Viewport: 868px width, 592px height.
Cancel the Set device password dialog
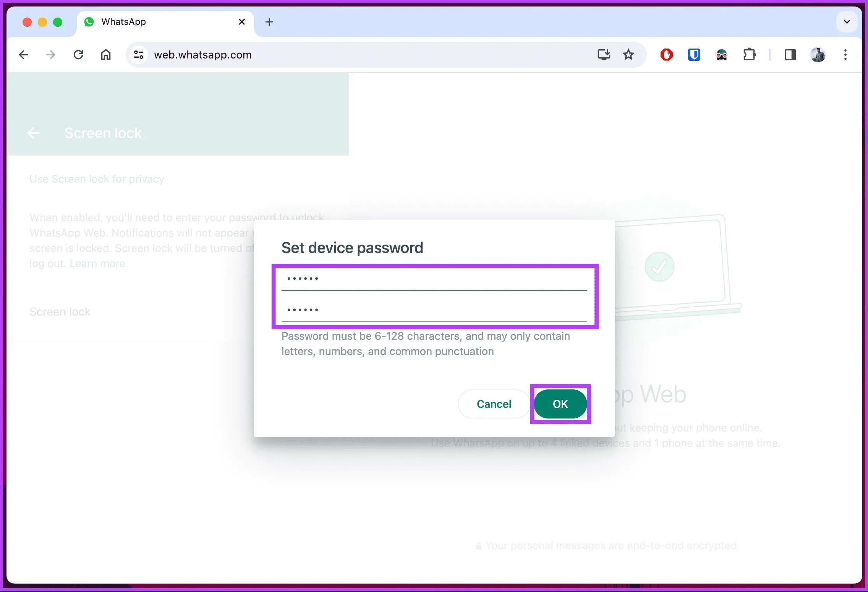(x=494, y=404)
